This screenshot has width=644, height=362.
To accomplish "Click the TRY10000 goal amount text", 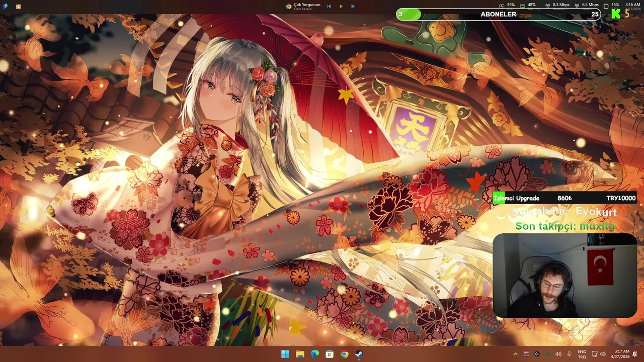I will (621, 198).
